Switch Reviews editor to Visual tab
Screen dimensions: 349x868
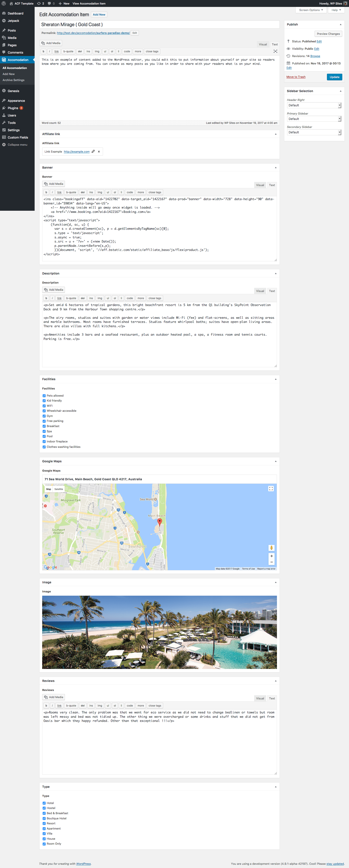coord(260,698)
